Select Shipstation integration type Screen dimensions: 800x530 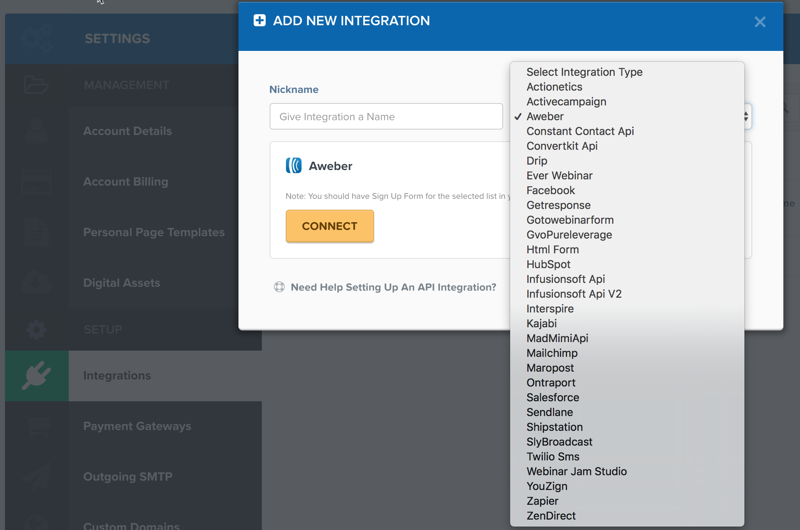(x=627, y=427)
